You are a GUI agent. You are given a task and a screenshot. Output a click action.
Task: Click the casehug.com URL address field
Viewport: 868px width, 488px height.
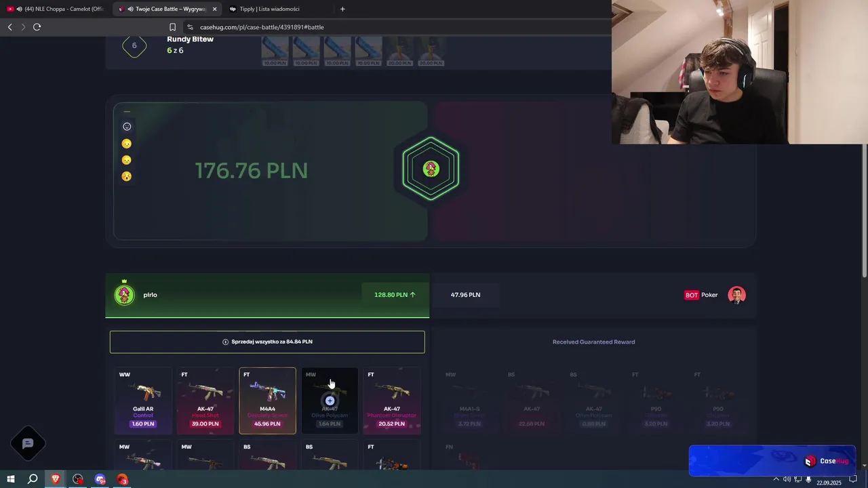coord(262,27)
